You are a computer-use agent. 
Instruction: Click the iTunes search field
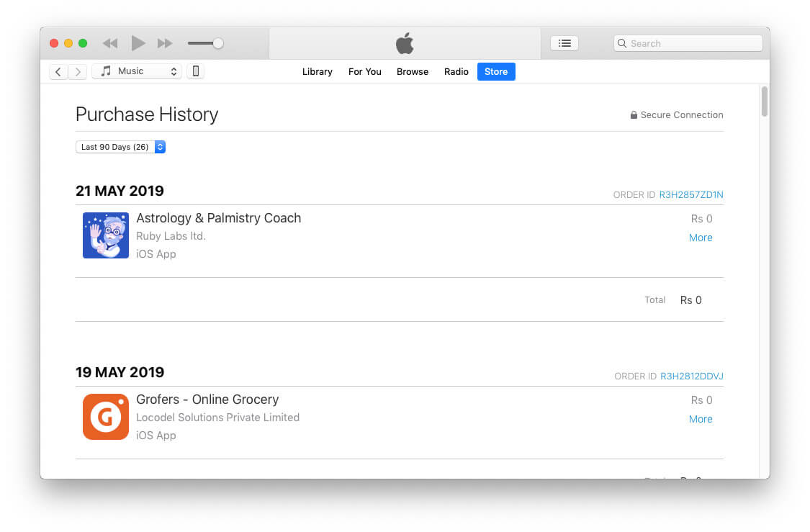pos(688,43)
